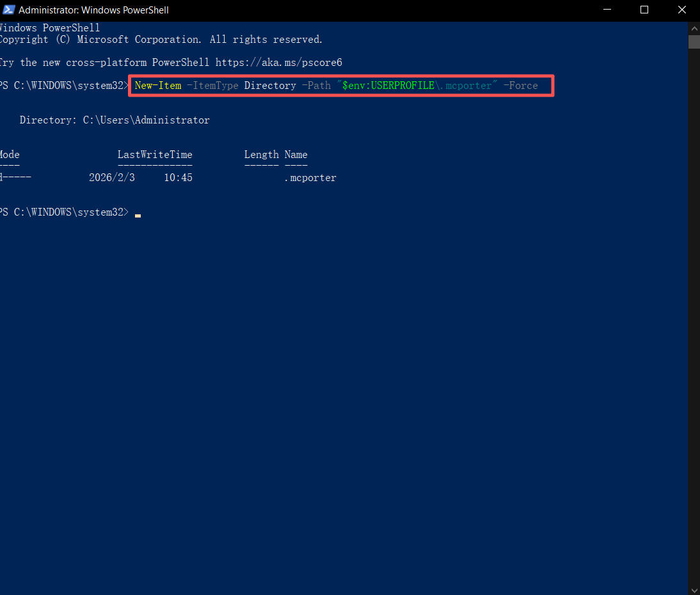Click the .mcporter entry in output listing
This screenshot has width=700, height=595.
[x=310, y=178]
